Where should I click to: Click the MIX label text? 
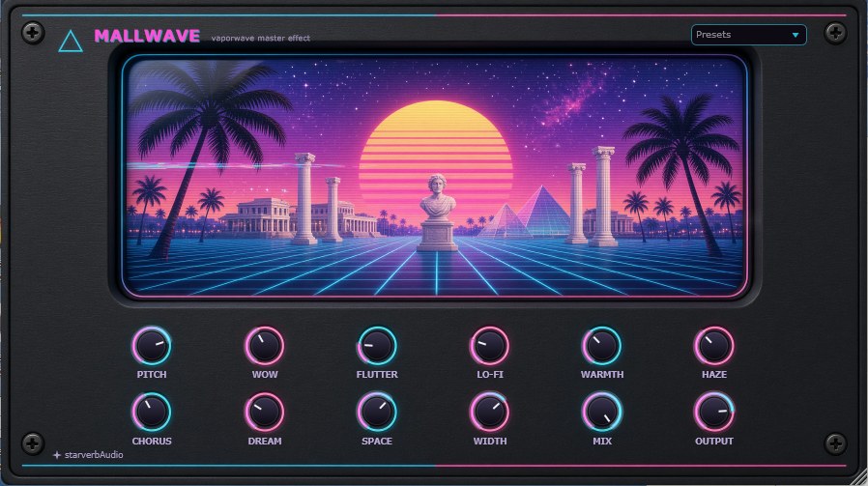602,442
